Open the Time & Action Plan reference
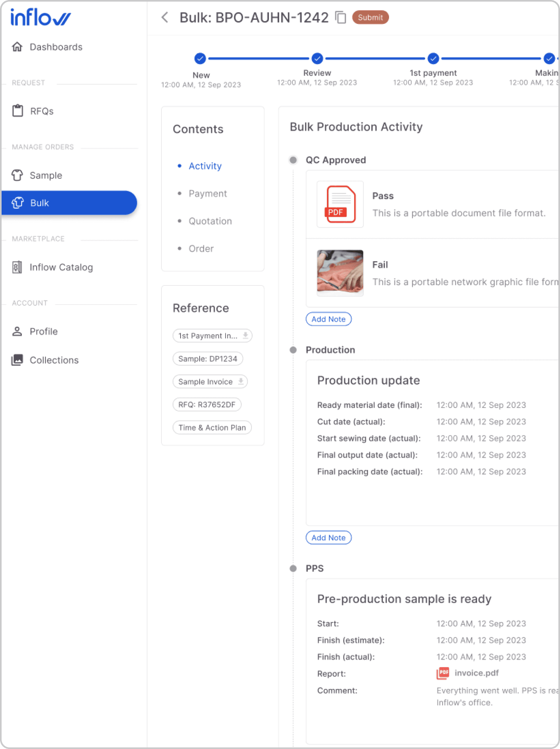 (212, 428)
